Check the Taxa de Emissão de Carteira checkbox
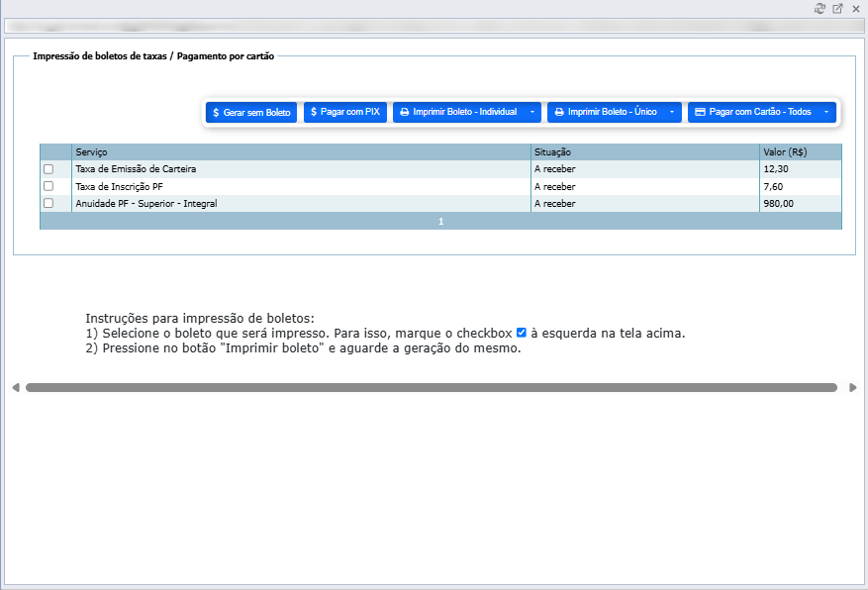Viewport: 868px width, 590px height. pyautogui.click(x=48, y=169)
